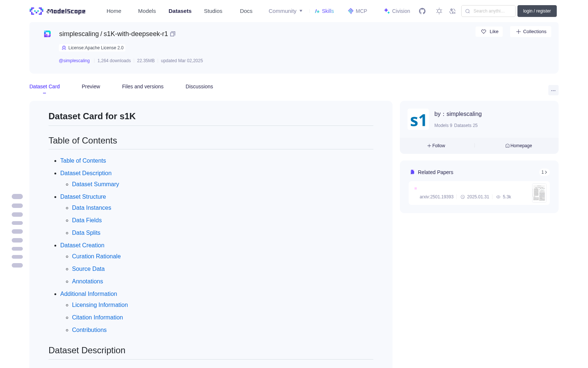
Task: Jump to Dataset Creation link
Action: (x=82, y=245)
